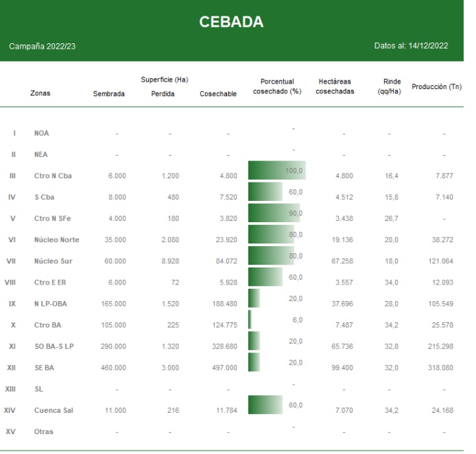This screenshot has height=454, width=476.
Task: Click the Porcentual cosechado (%) header
Action: tap(277, 86)
